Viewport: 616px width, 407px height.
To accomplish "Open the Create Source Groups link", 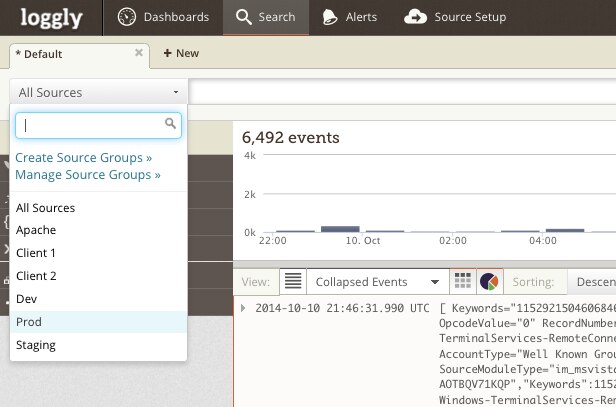I will (84, 158).
